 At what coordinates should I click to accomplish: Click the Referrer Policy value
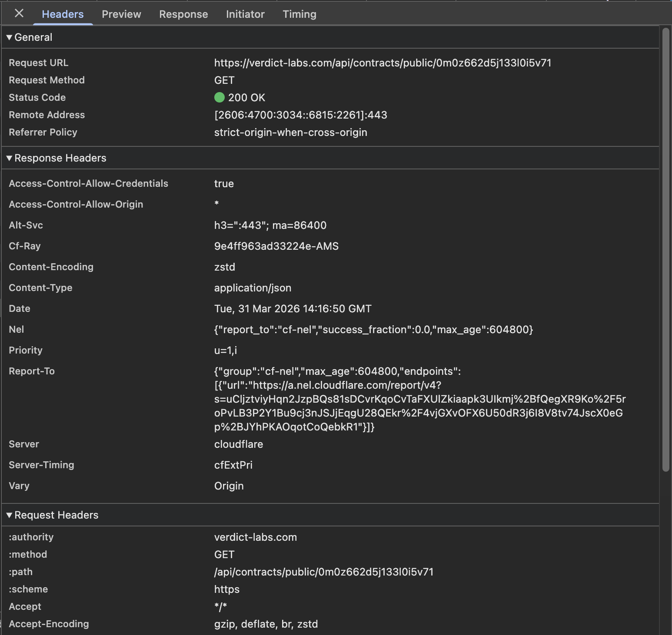coord(290,132)
